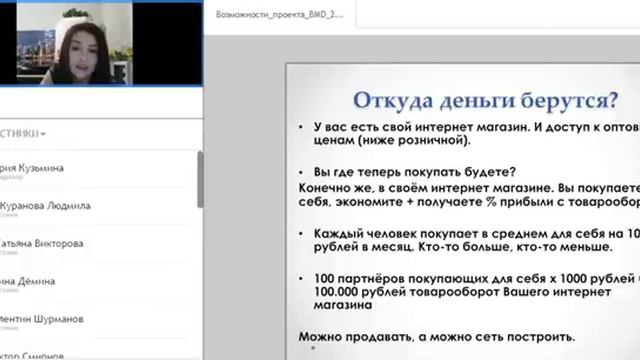Open the Возможности_проекта_BMD file tab
Screen dimensions: 640x360
coord(280,15)
